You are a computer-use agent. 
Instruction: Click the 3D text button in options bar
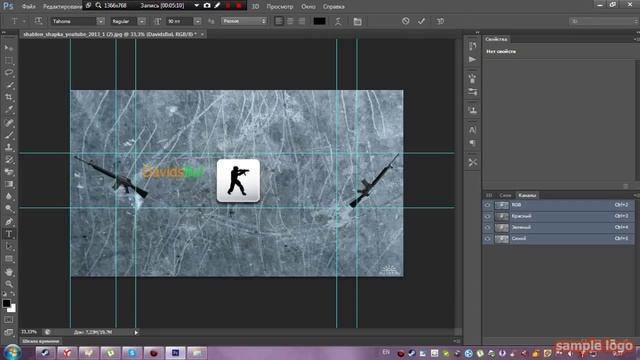coord(440,21)
